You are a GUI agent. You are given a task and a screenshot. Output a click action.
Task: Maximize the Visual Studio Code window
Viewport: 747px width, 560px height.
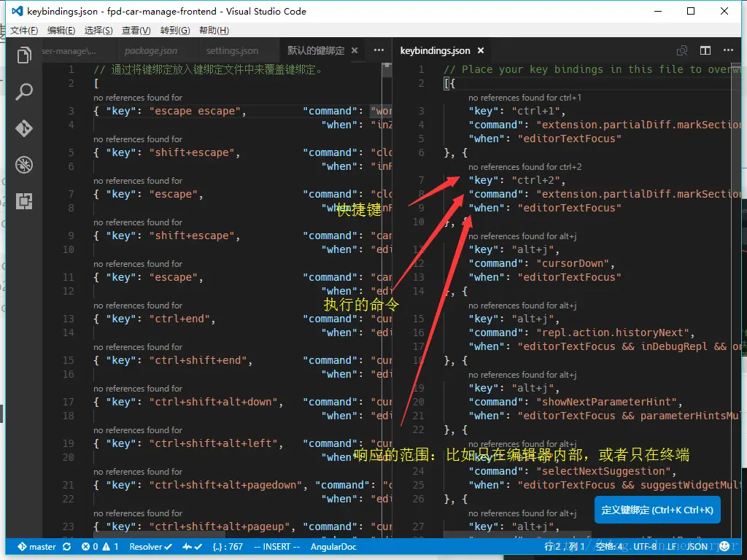[691, 11]
